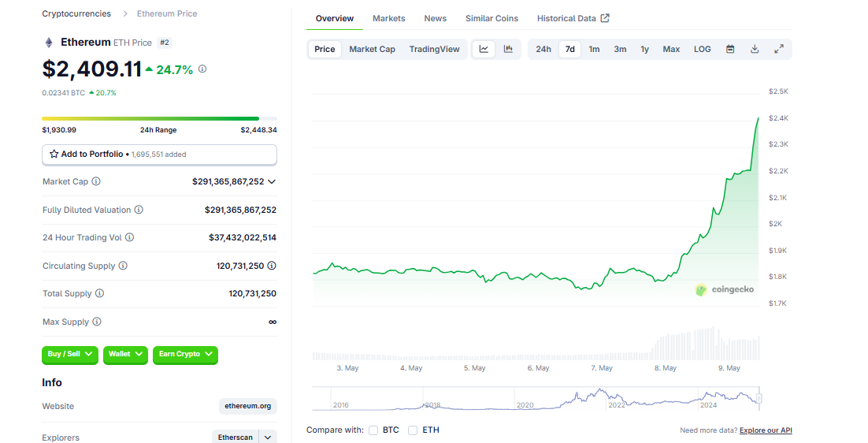
Task: Open the Similar Coins tab
Action: coord(491,18)
